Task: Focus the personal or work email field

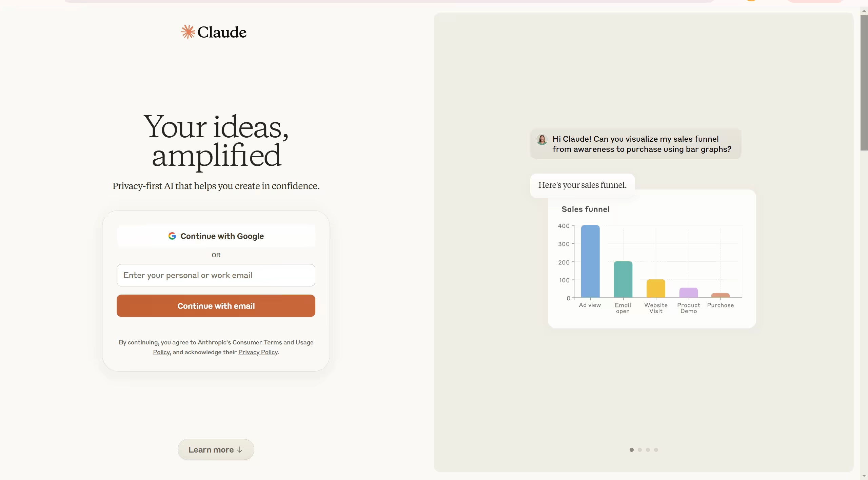Action: [216, 275]
